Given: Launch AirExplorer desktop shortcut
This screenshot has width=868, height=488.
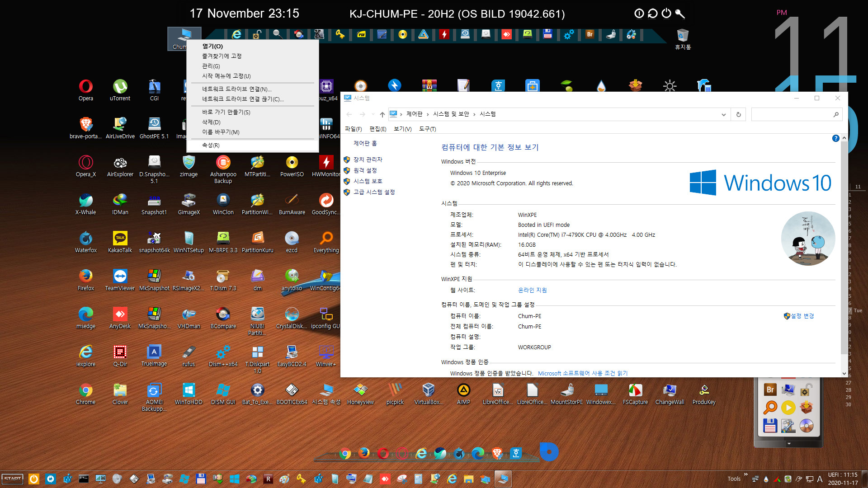Looking at the screenshot, I should point(120,166).
